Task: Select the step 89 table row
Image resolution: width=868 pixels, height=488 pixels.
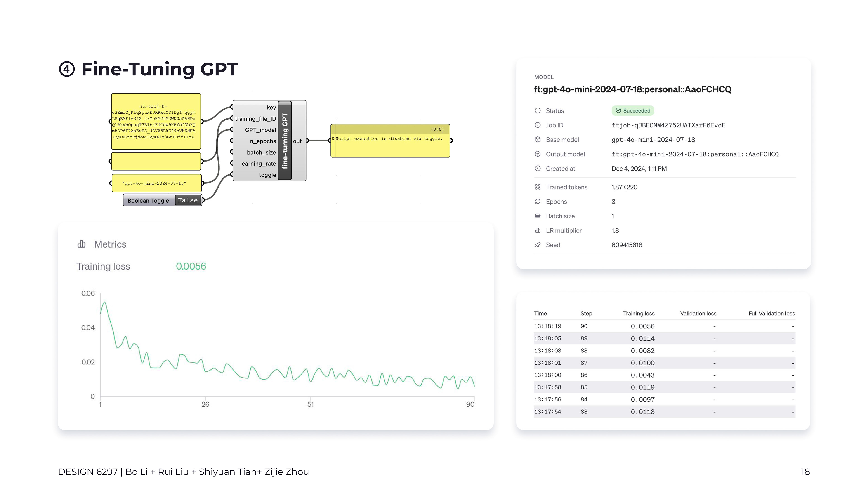Action: pos(665,338)
